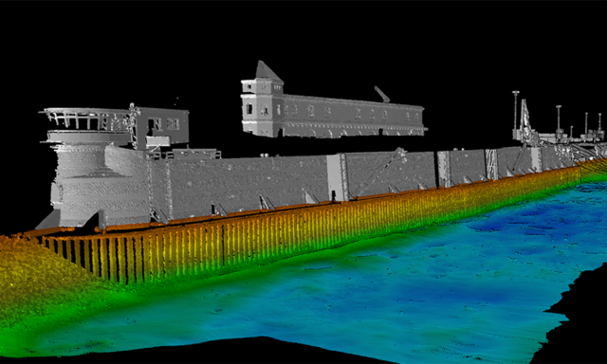This screenshot has width=607, height=364.
Task: Select the crane structure on the right quay
Action: (524, 120)
